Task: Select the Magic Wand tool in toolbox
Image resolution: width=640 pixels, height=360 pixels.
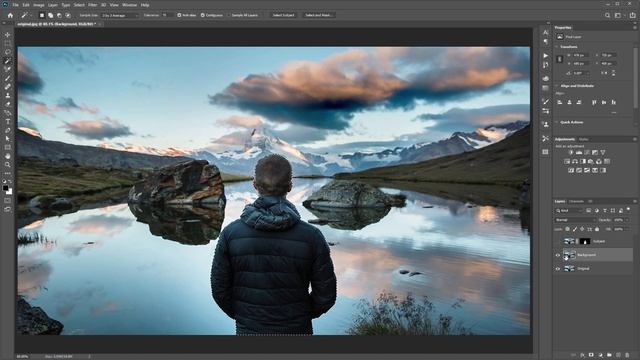Action: click(x=8, y=61)
